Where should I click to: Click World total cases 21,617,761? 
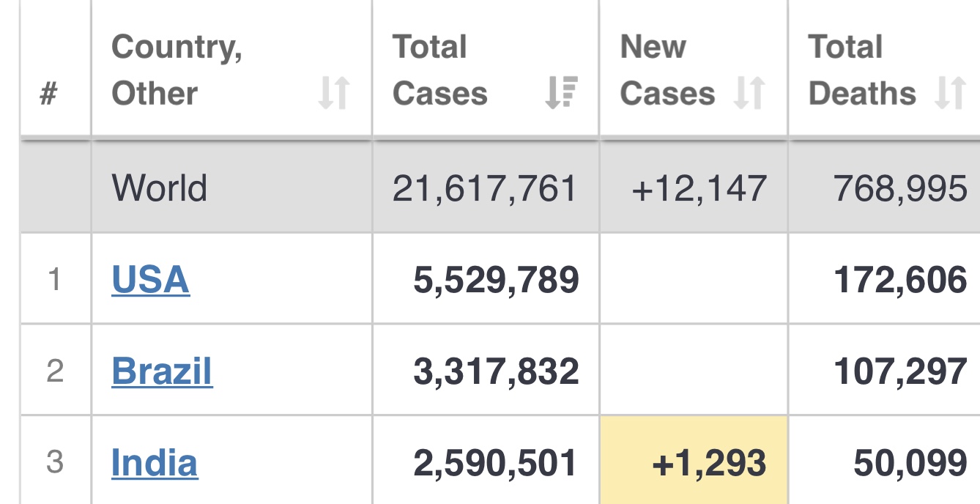tap(485, 188)
